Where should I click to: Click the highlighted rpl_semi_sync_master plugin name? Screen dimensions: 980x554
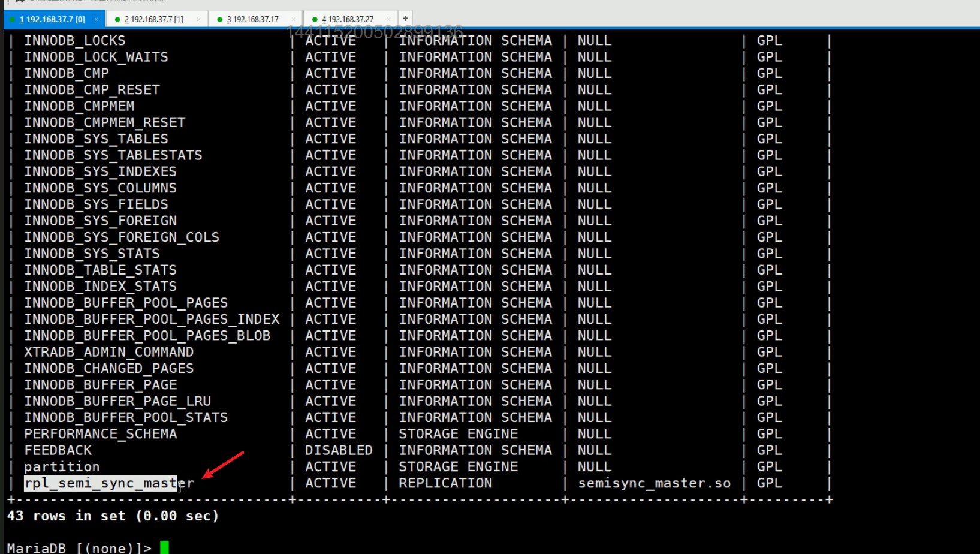[x=101, y=483]
